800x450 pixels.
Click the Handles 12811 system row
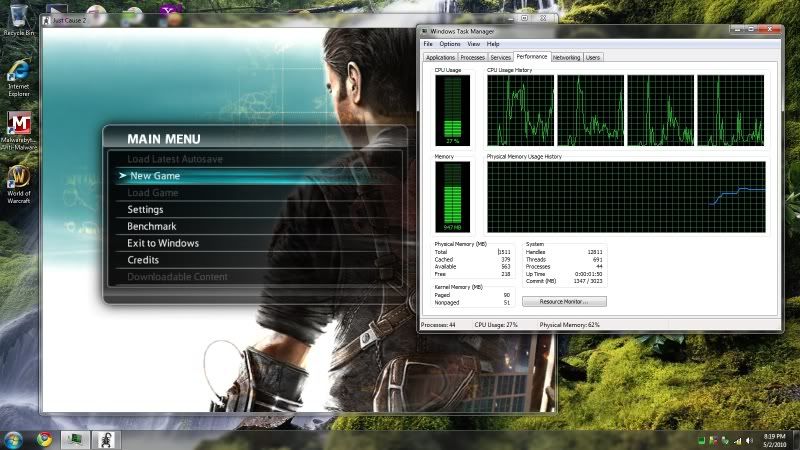click(564, 252)
